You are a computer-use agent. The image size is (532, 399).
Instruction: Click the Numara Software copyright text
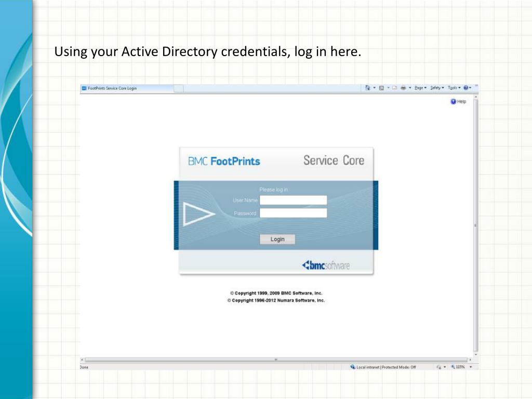[276, 300]
